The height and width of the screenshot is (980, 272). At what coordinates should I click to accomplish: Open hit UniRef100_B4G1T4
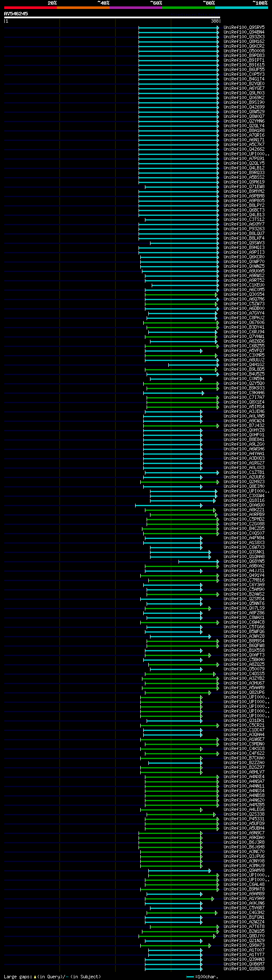(244, 79)
